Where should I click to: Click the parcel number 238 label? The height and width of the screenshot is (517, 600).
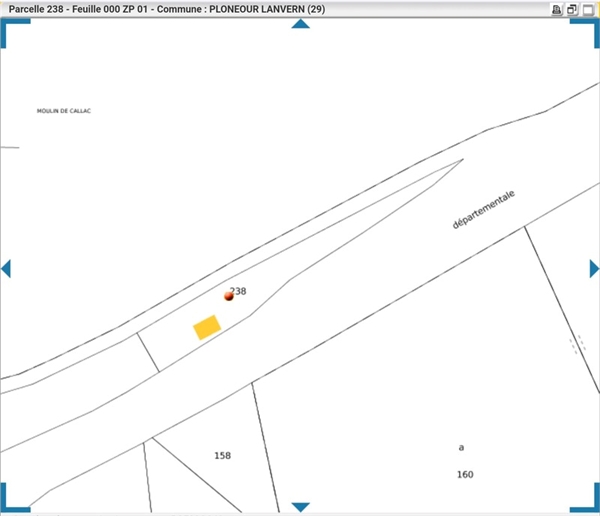[x=238, y=291]
